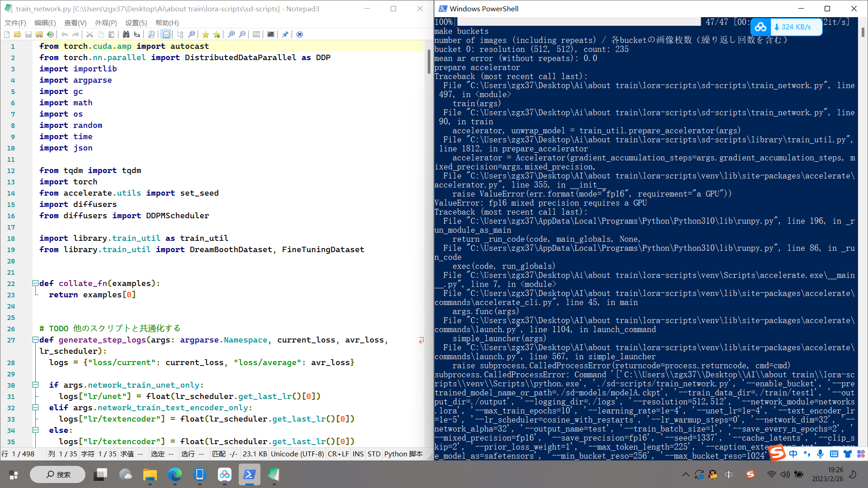
Task: Open the 帮助(H) menu
Action: [167, 23]
